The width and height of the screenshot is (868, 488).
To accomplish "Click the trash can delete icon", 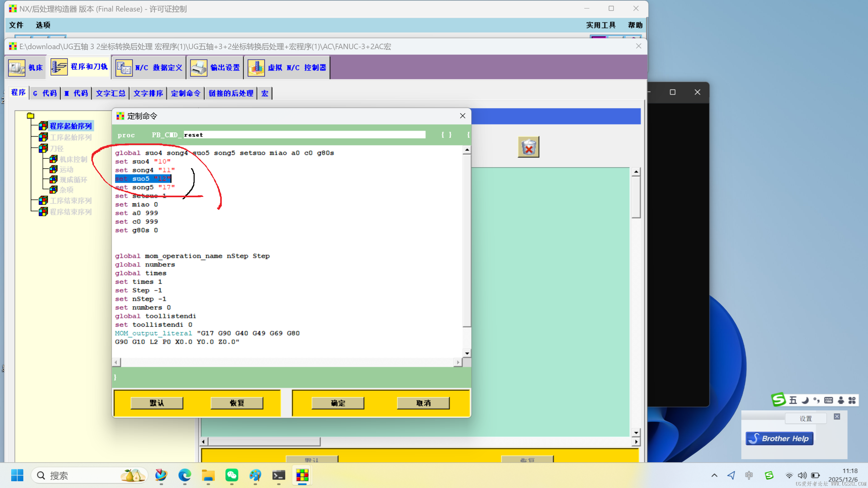I will point(528,147).
